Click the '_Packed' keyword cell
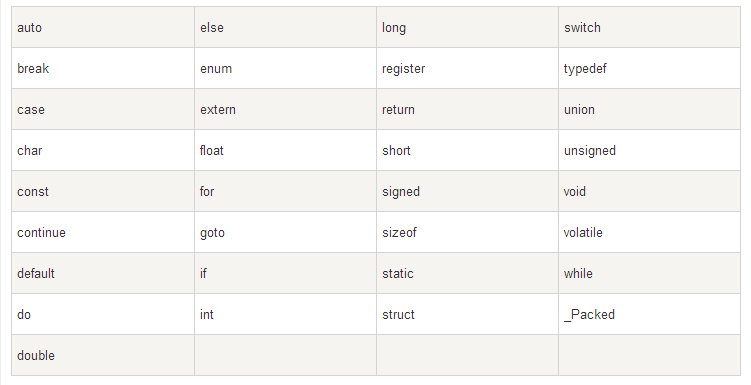This screenshot has height=385, width=751. click(649, 314)
